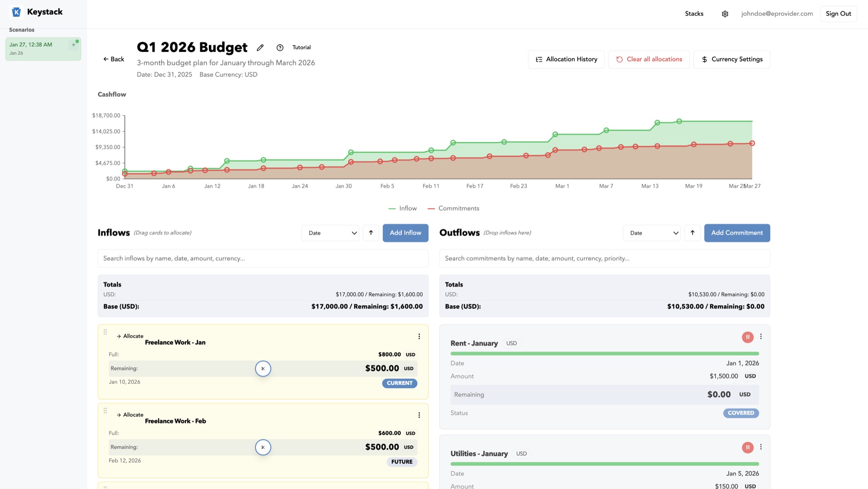This screenshot has width=868, height=489.
Task: Click the dollar sign Currency Settings icon
Action: point(704,59)
